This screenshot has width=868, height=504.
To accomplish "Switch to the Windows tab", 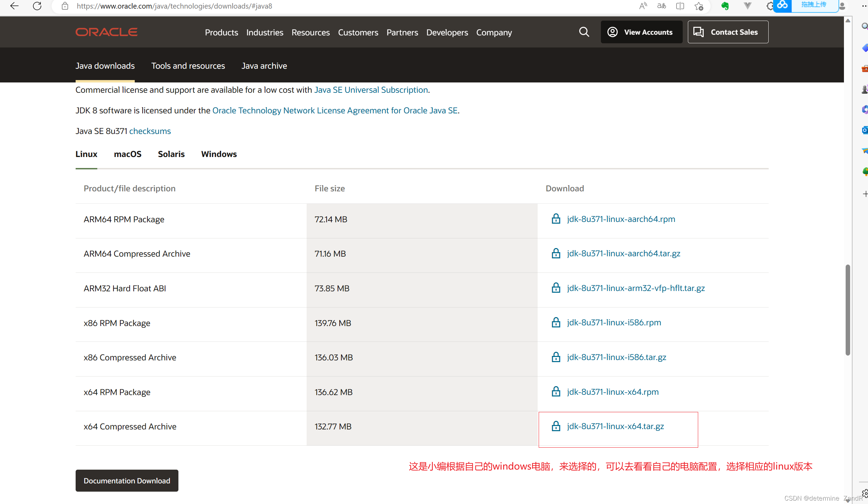I will [x=219, y=154].
